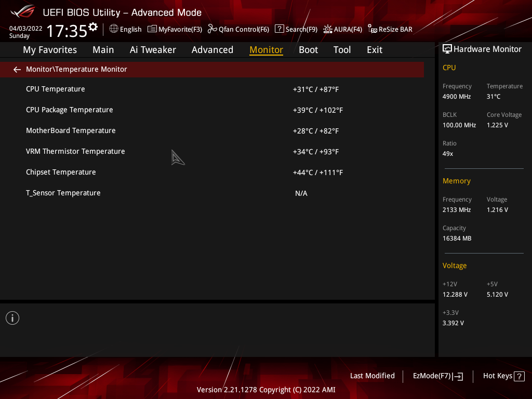Change language via English label
Image resolution: width=532 pixels, height=399 pixels.
(130, 30)
